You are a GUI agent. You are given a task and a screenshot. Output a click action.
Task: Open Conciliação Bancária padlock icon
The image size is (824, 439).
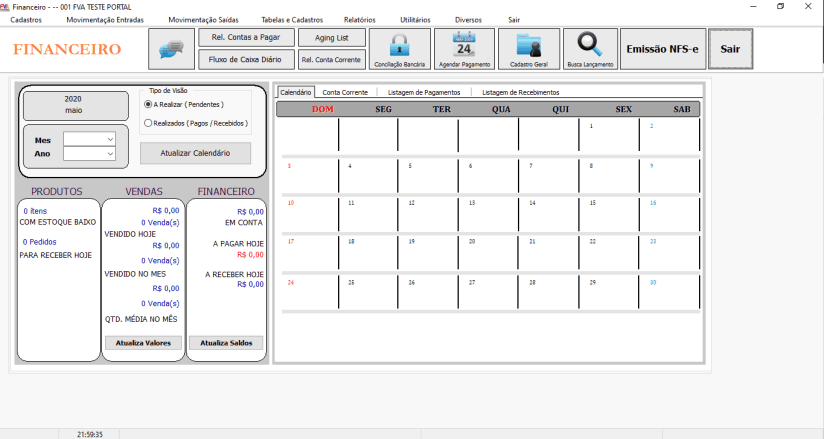pyautogui.click(x=399, y=46)
